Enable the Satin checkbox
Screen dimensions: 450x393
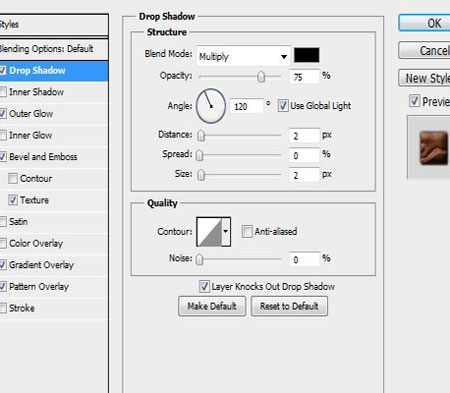point(3,221)
